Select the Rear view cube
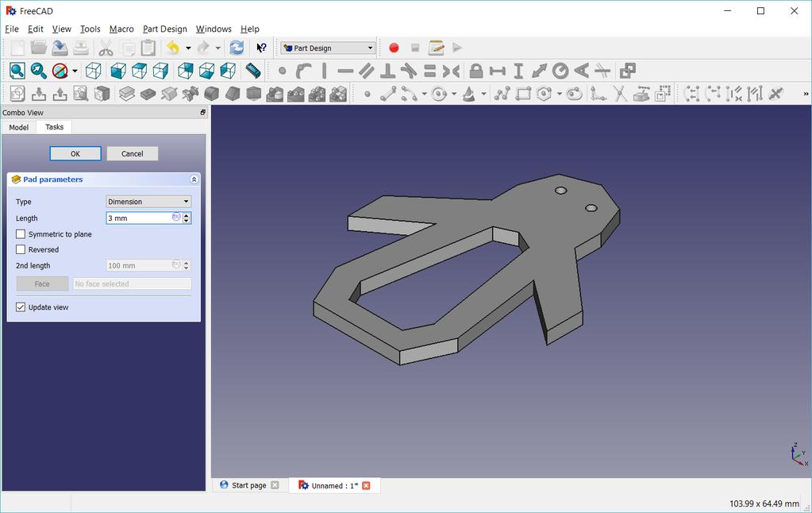Viewport: 812px width, 513px height. pos(186,71)
